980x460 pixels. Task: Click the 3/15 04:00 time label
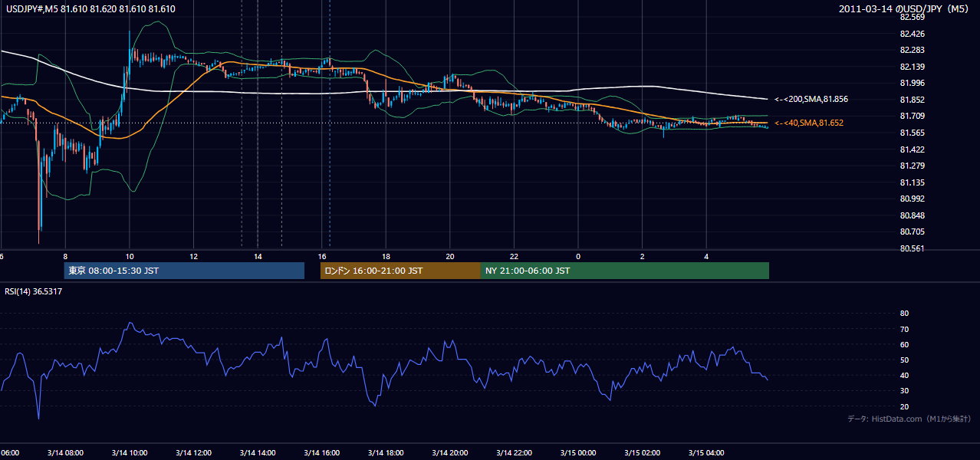click(706, 452)
